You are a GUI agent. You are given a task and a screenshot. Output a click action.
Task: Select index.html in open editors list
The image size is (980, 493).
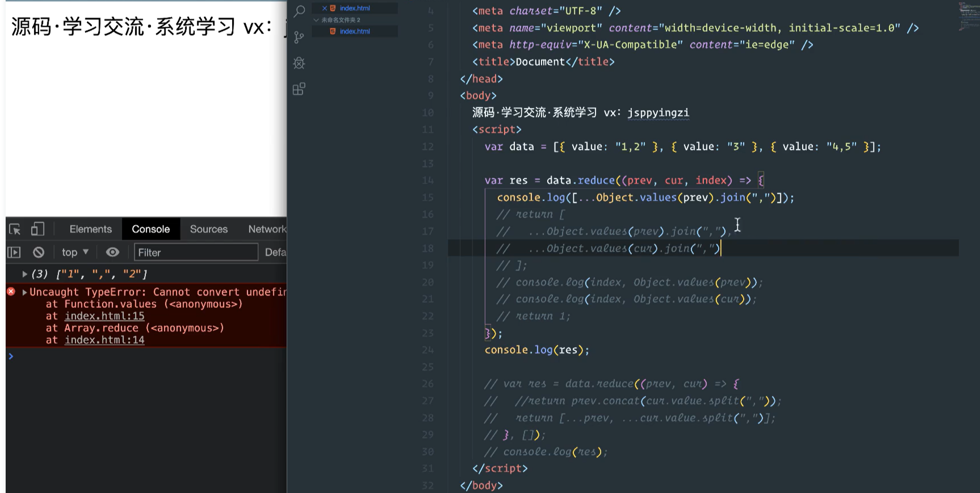coord(355,8)
